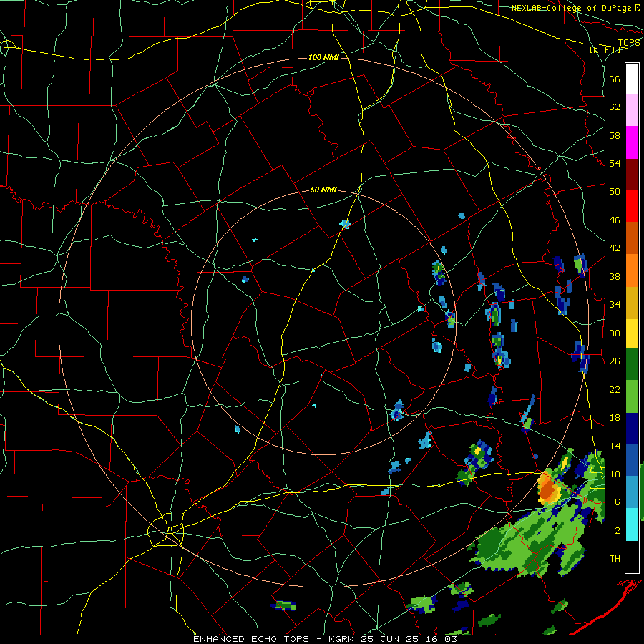
Task: Click the 62 value on the legend scale
Action: tap(615, 107)
